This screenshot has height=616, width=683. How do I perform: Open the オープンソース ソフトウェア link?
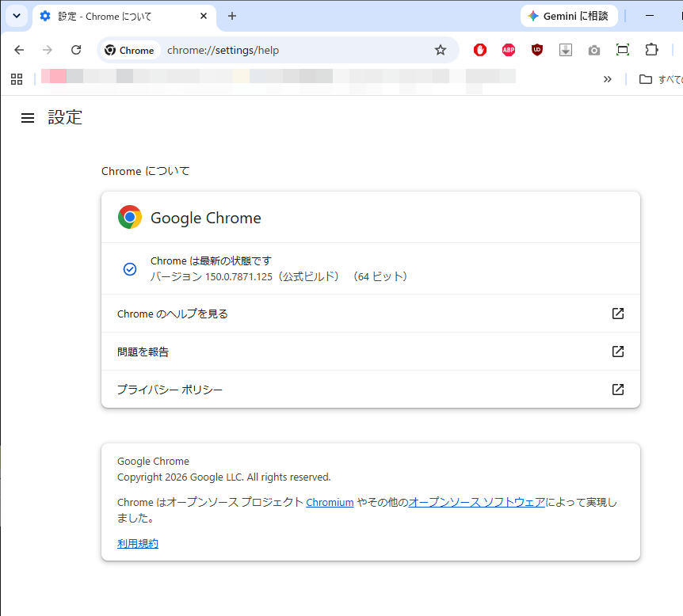coord(476,502)
